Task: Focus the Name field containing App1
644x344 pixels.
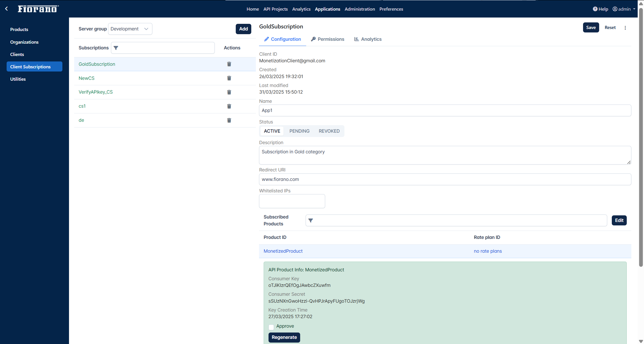Action: point(445,111)
